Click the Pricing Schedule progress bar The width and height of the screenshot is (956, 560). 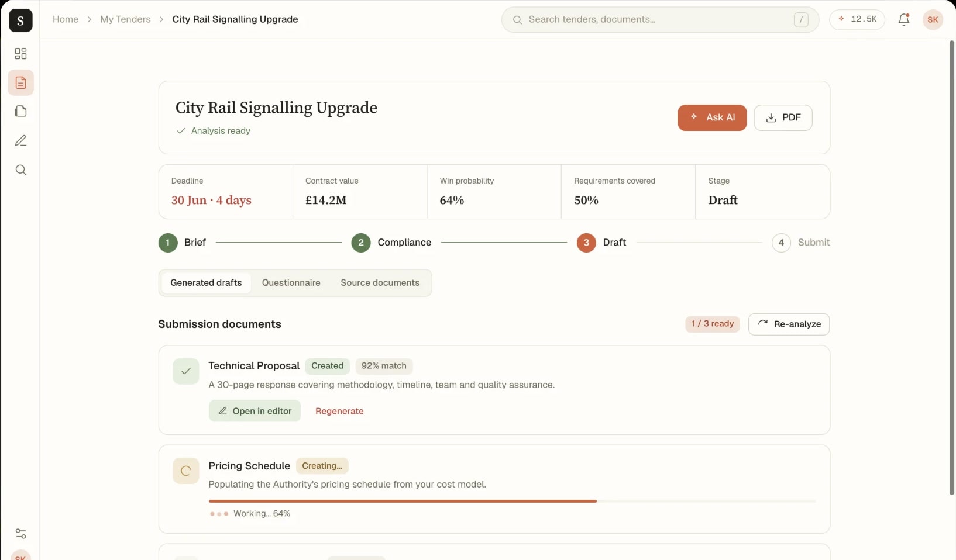(x=512, y=501)
